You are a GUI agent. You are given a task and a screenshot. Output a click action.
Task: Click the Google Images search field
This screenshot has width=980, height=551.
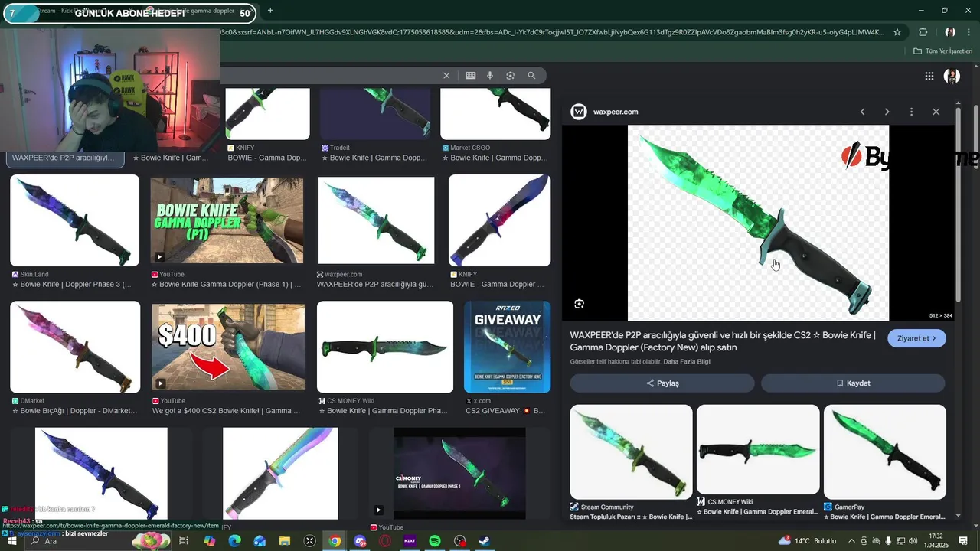[x=329, y=76]
